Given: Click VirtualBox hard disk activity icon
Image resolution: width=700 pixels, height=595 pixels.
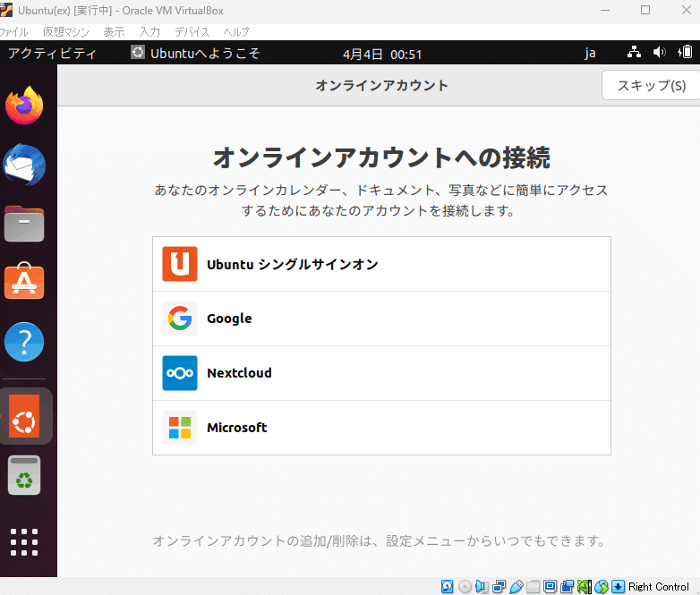Looking at the screenshot, I should [x=447, y=587].
